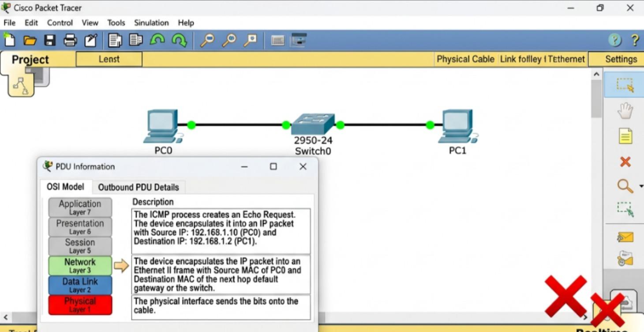
Task: Open the drawing palette toolbar icon
Action: click(x=278, y=41)
